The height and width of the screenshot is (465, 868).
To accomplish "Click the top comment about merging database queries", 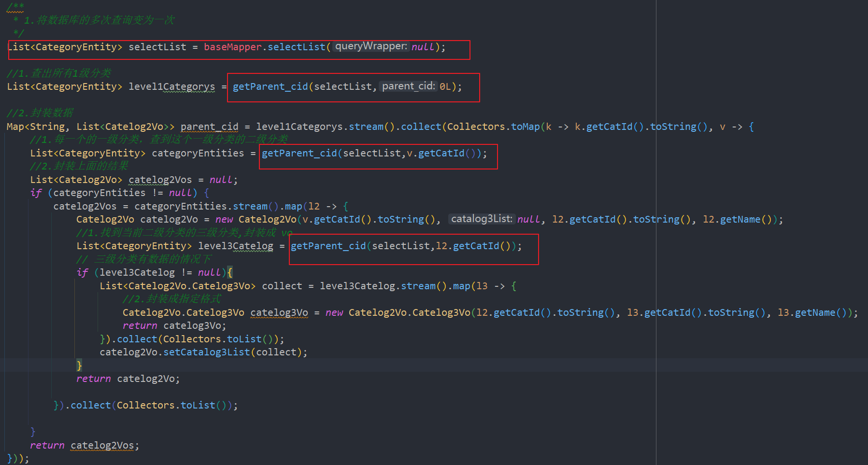I will pyautogui.click(x=100, y=20).
